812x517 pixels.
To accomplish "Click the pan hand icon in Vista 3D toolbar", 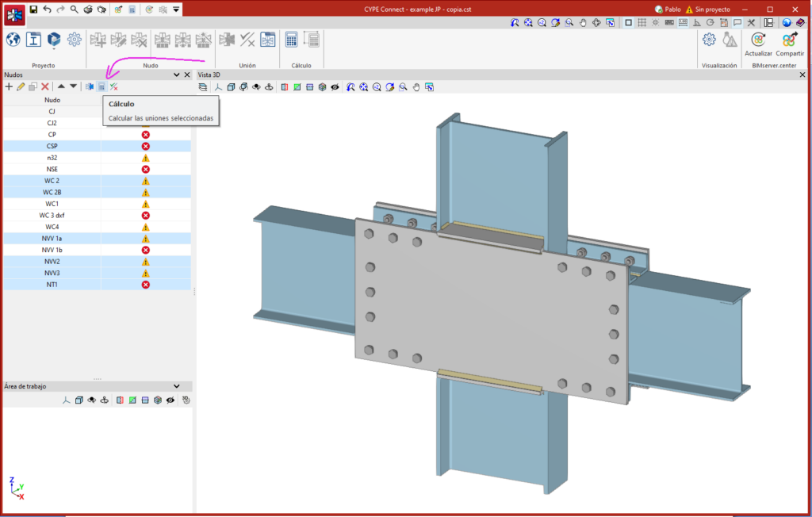I will tap(416, 87).
